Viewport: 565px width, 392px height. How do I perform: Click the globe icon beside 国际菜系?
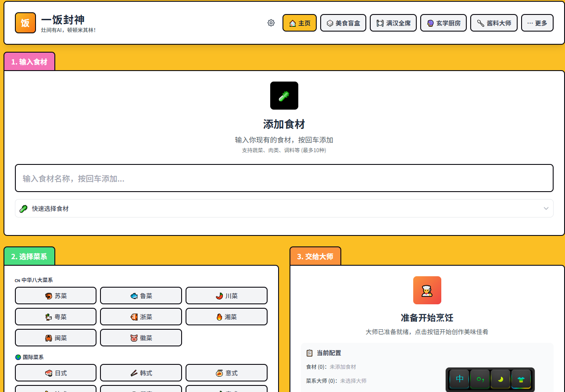[18, 357]
